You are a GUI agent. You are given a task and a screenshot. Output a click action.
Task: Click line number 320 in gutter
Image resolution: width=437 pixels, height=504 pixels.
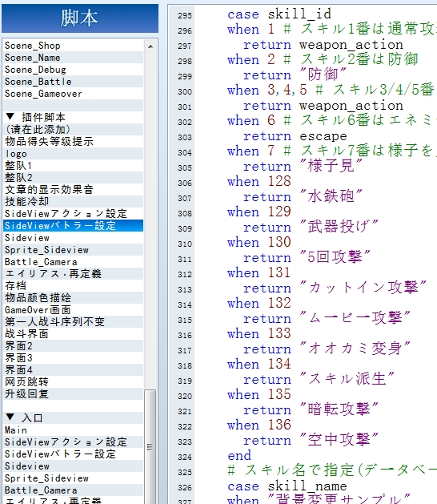[185, 397]
